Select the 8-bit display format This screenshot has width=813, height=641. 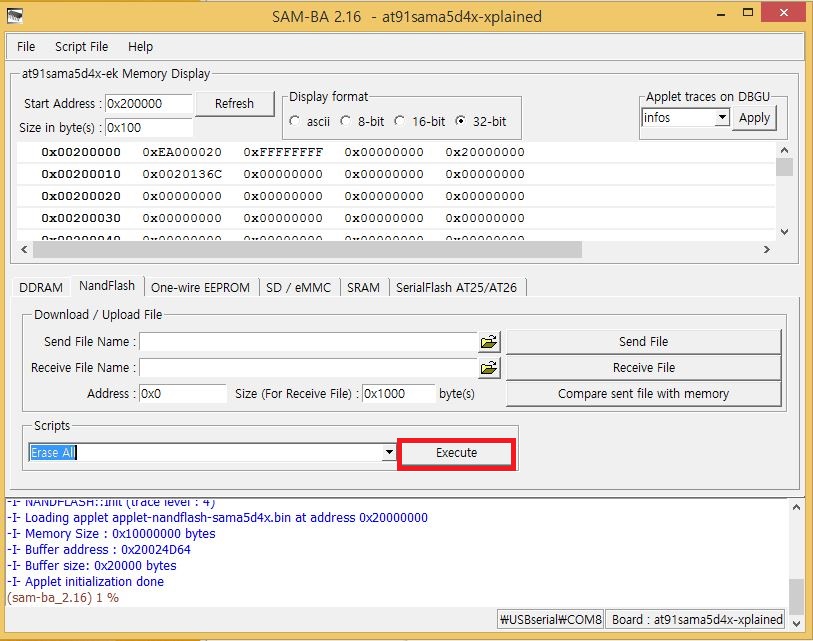point(347,121)
